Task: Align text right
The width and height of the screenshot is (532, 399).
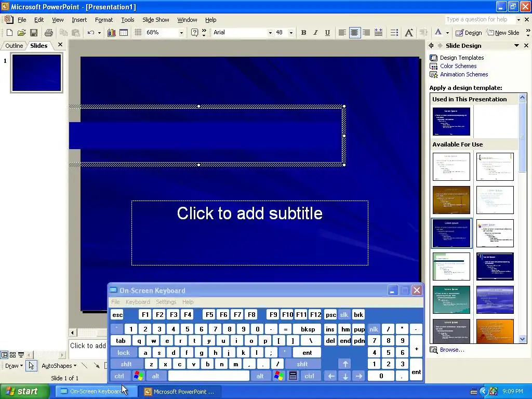Action: [366, 33]
